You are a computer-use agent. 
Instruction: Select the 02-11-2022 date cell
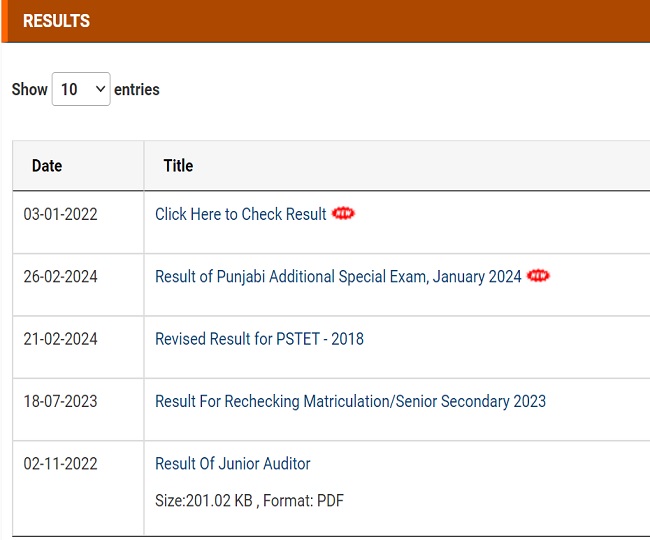tap(61, 463)
